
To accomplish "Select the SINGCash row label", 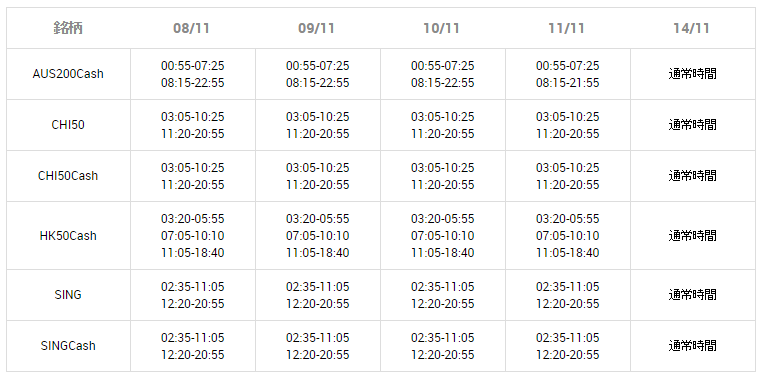I will (x=68, y=346).
